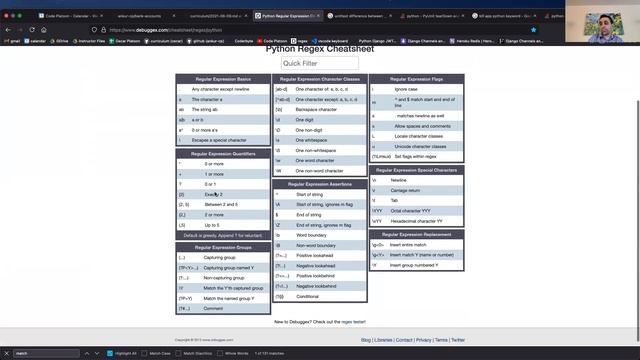The image size is (640, 360).
Task: Open the Blog footer link
Action: pos(366,340)
